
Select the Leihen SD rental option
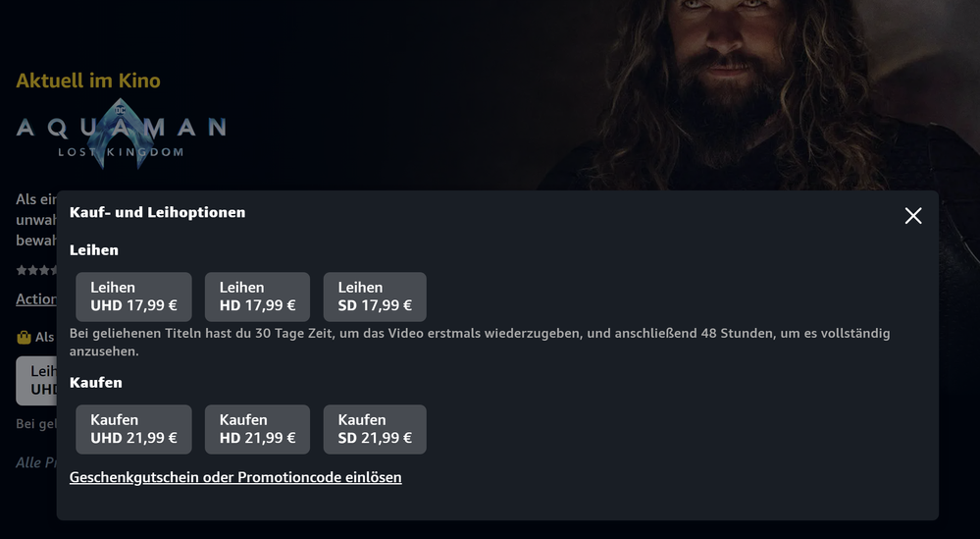click(x=375, y=296)
